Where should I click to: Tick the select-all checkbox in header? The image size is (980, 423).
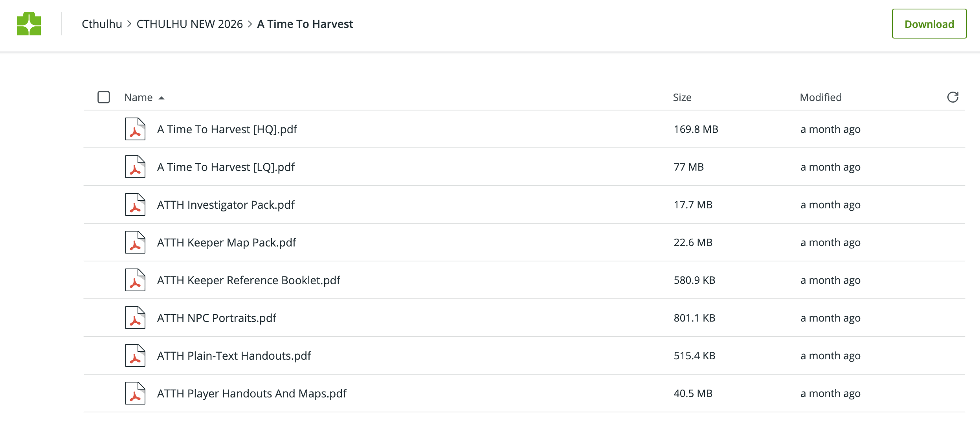(x=104, y=97)
